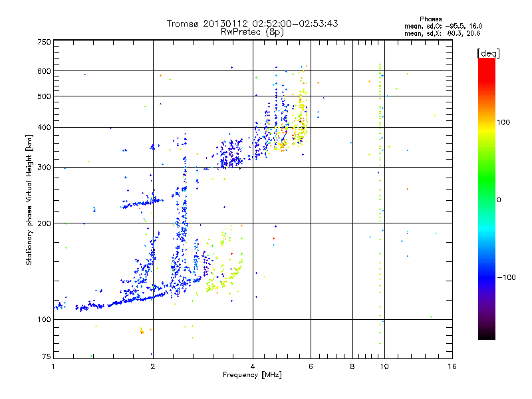Click the colorbar tick label '100'

(503, 122)
